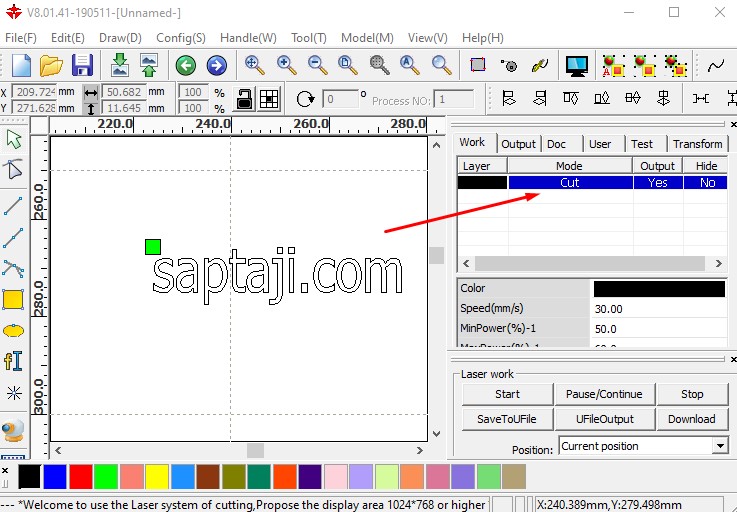Open the Position dropdown arrow

click(720, 445)
